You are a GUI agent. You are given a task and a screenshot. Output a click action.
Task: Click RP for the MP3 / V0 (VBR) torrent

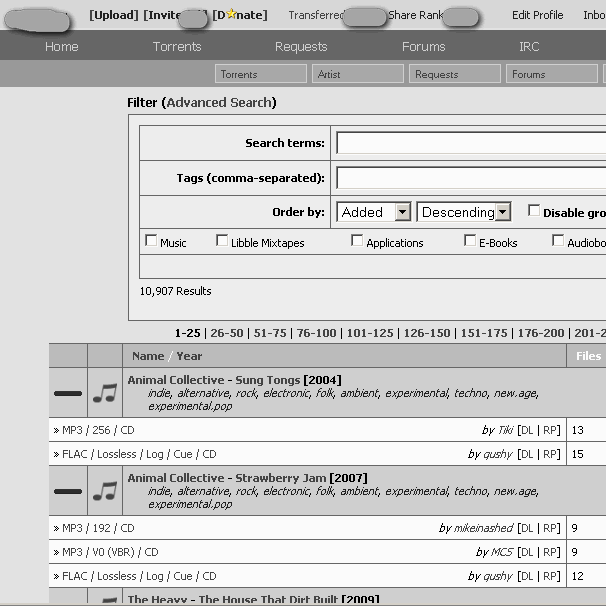click(550, 552)
